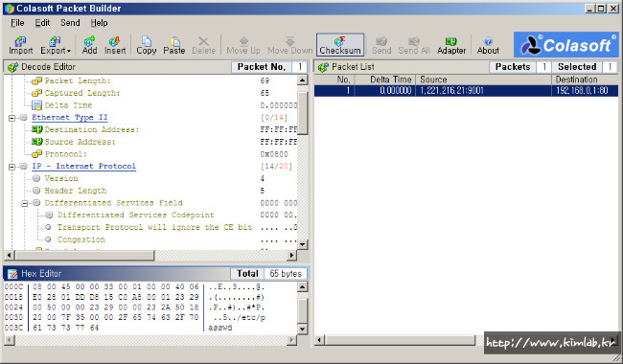
Task: Click the About toolbar icon
Action: click(x=488, y=44)
